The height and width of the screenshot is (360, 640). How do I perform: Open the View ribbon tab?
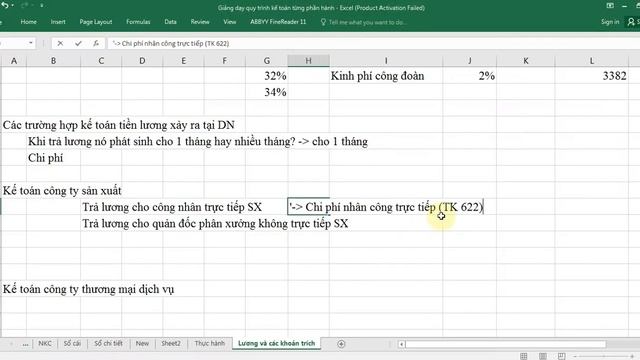(x=230, y=22)
